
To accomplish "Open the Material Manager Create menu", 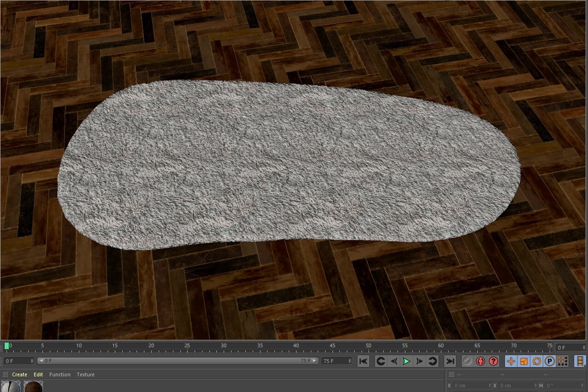I will click(19, 374).
